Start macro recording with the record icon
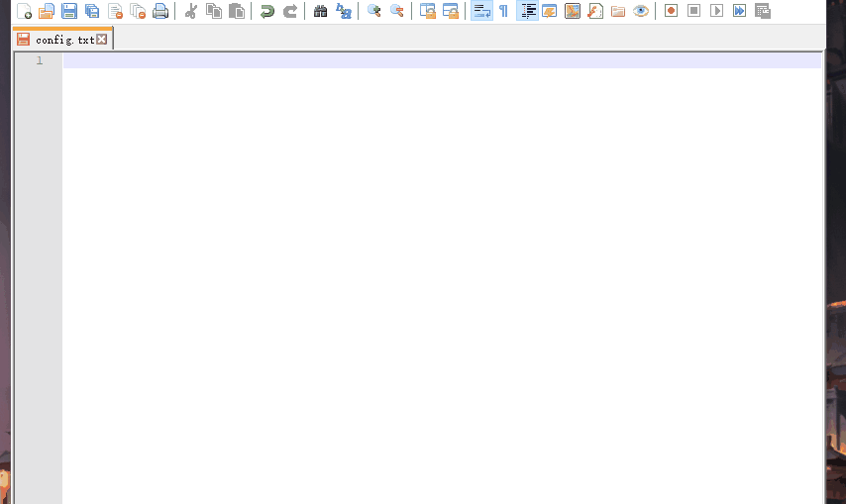The width and height of the screenshot is (846, 504). point(672,11)
